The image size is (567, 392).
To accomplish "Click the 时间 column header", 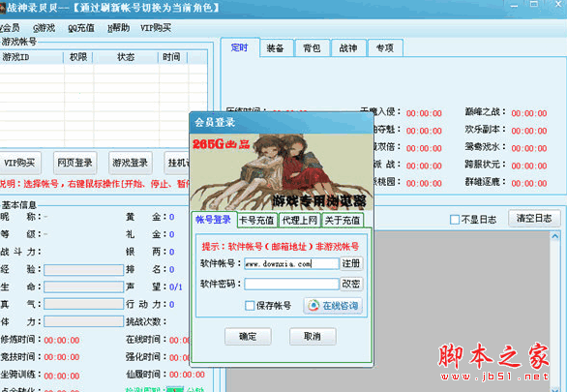I will tap(172, 57).
